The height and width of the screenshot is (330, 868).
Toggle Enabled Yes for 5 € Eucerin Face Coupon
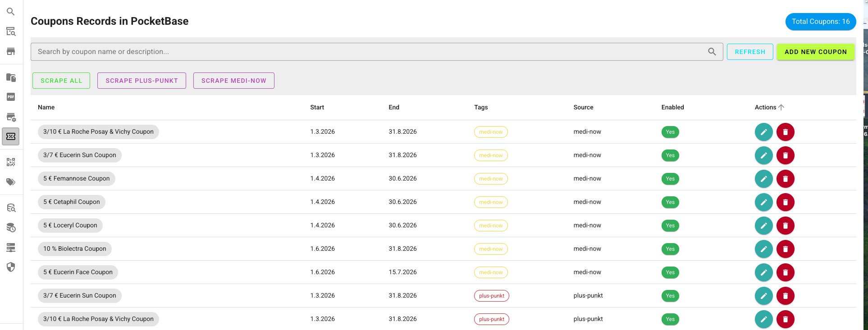click(670, 272)
